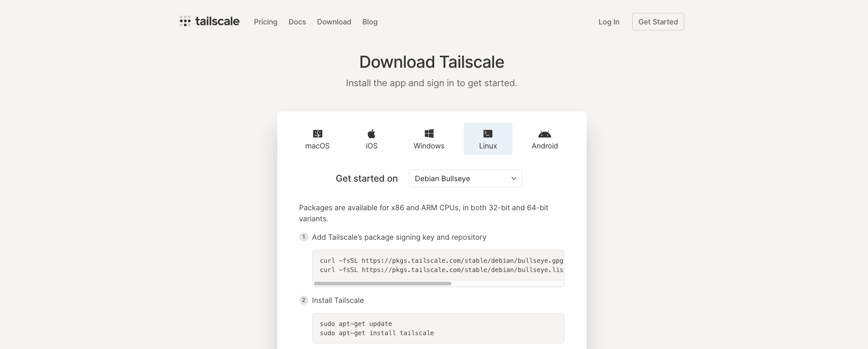The image size is (868, 349).
Task: Click the bullseye.list curl command line
Action: tap(442, 270)
